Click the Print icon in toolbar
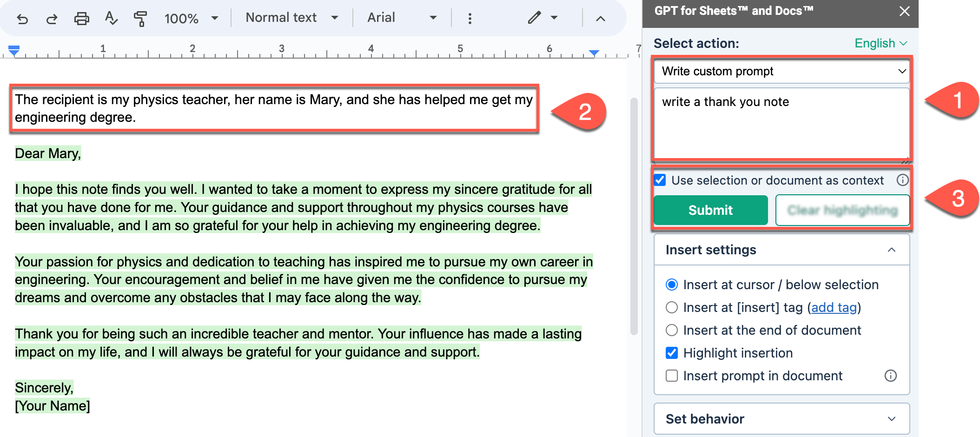This screenshot has width=980, height=437. [81, 19]
